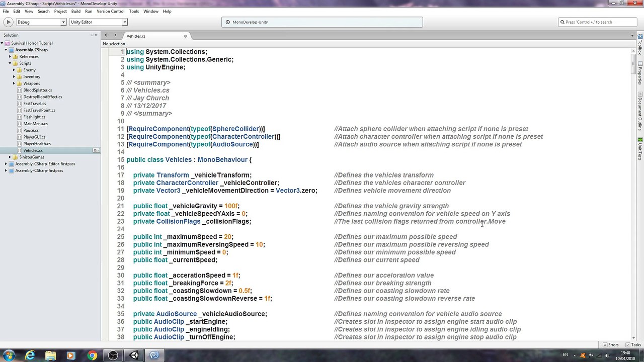Select Pause.cs in the solution tree

[31, 130]
